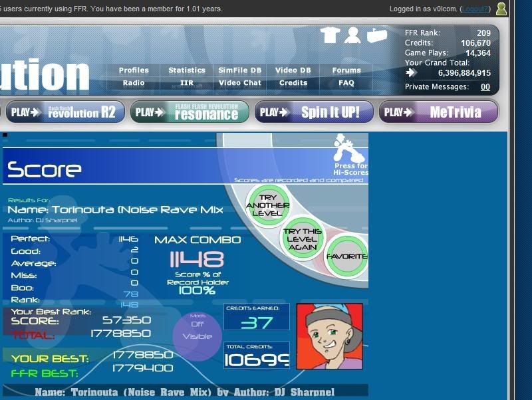Viewport: 532px width, 400px height.
Task: Open Video Chat from navigation
Action: click(239, 82)
